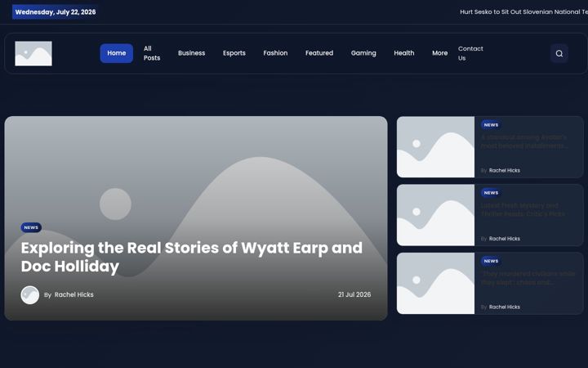The width and height of the screenshot is (588, 368).
Task: Open the Hurt Sesko ticker headline
Action: pos(523,11)
